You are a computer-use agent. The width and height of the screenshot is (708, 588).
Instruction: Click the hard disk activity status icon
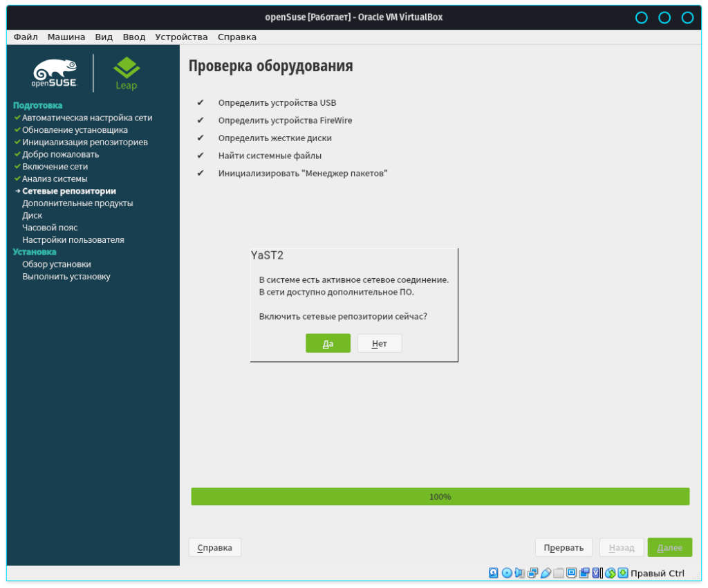coord(494,573)
